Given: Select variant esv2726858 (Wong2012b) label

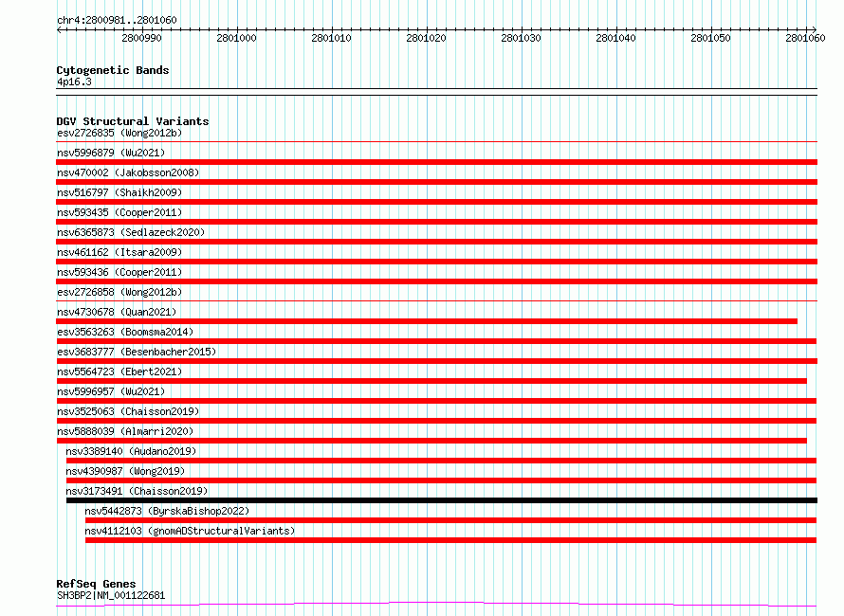Looking at the screenshot, I should pyautogui.click(x=119, y=292).
